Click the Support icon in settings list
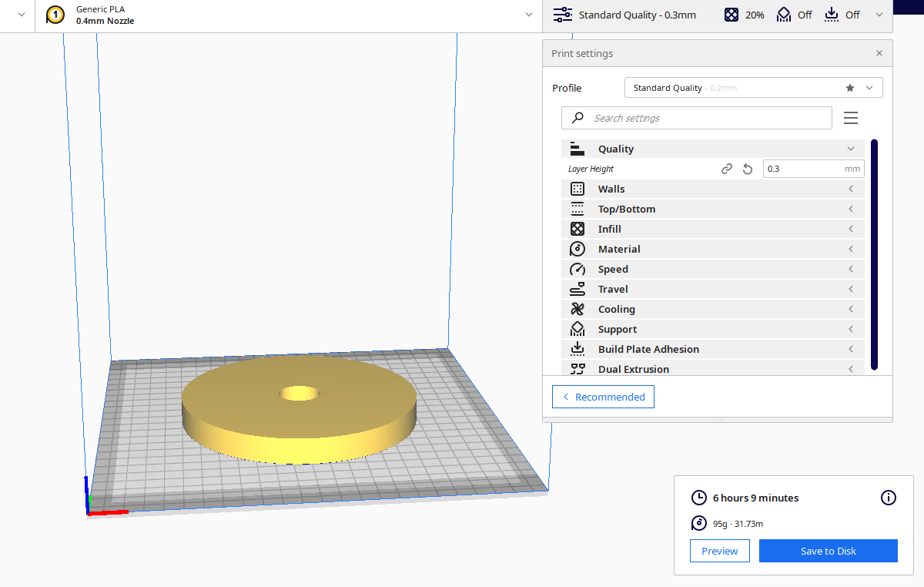 tap(577, 329)
